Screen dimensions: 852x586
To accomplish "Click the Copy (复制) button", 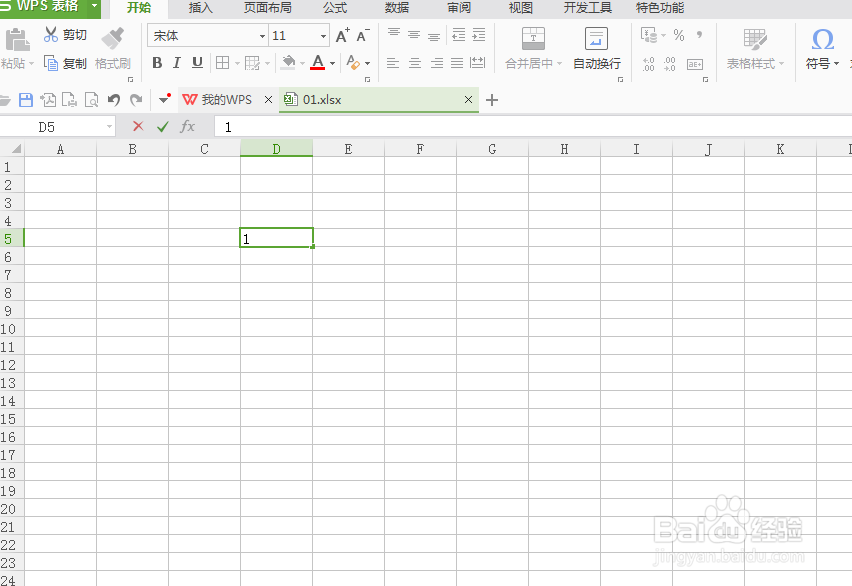I will coord(65,64).
